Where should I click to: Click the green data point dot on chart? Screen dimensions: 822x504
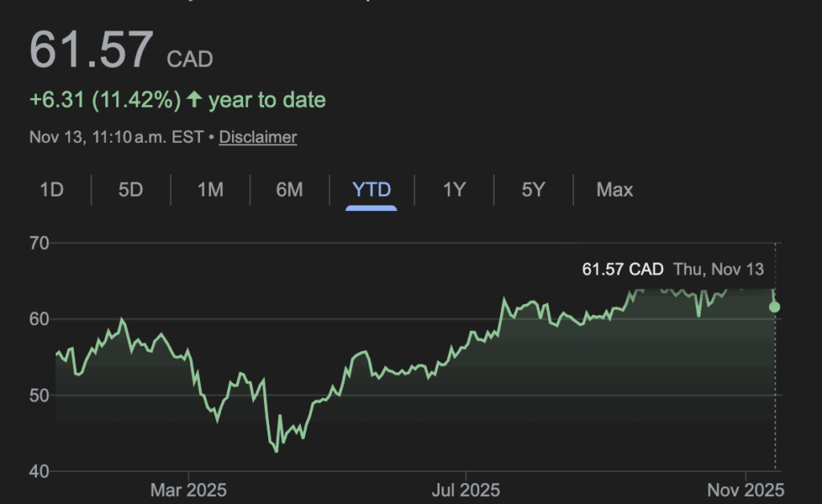pyautogui.click(x=775, y=307)
